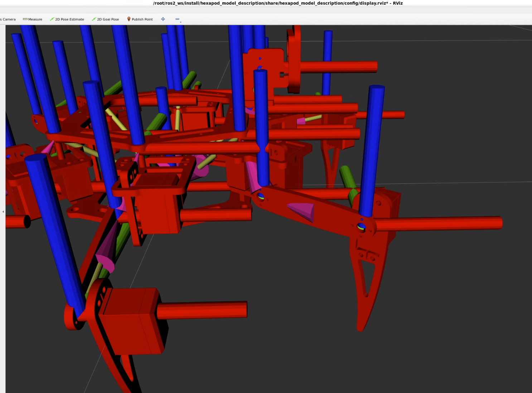Click the red cylinder protruding from foreground servo
The width and height of the screenshot is (532, 393).
tap(202, 310)
